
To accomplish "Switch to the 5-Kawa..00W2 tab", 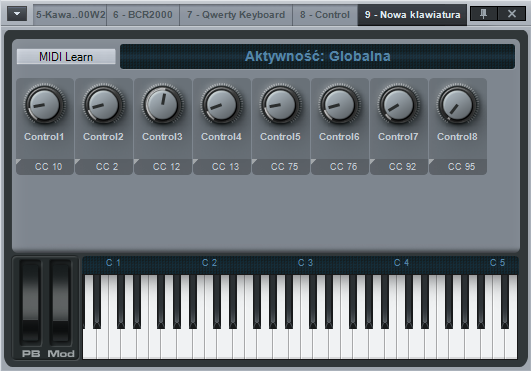I will coord(70,15).
